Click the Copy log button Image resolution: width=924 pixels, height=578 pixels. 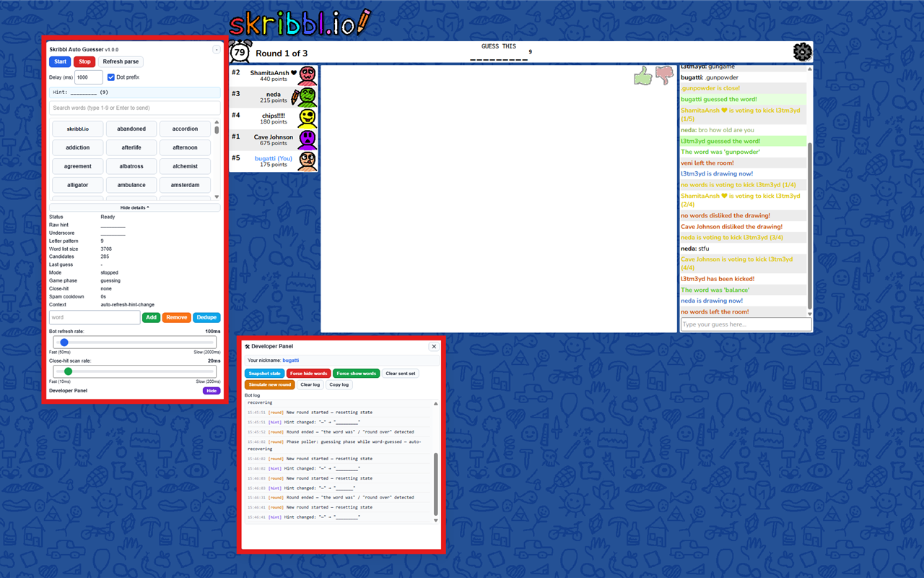[339, 384]
